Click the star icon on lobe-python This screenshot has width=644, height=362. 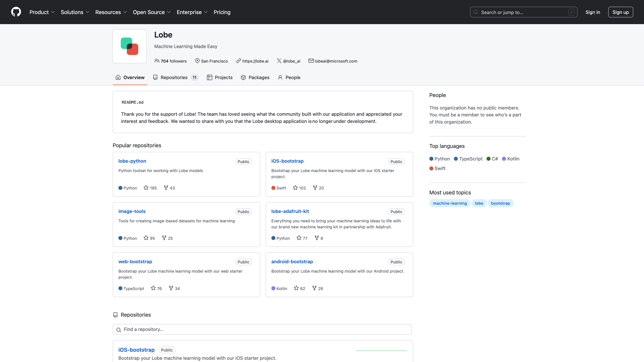tap(146, 188)
